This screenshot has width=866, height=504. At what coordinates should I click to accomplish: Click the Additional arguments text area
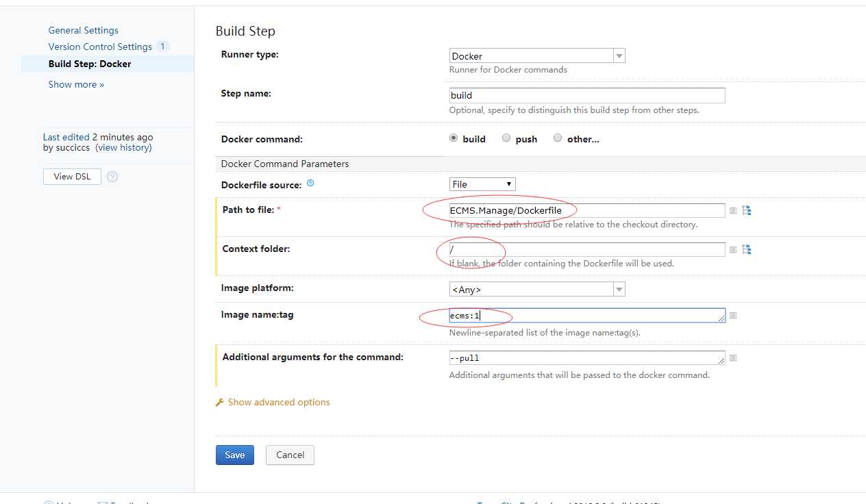[587, 358]
